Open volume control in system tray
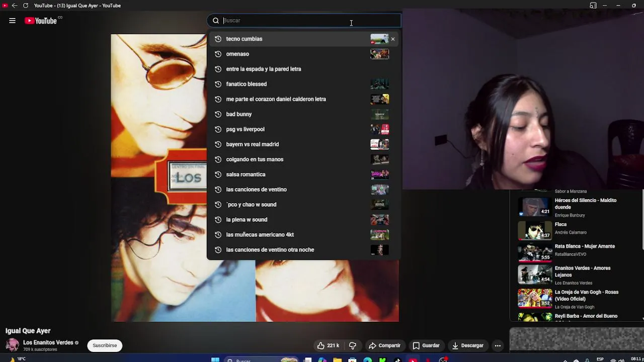The image size is (644, 362). [622, 359]
